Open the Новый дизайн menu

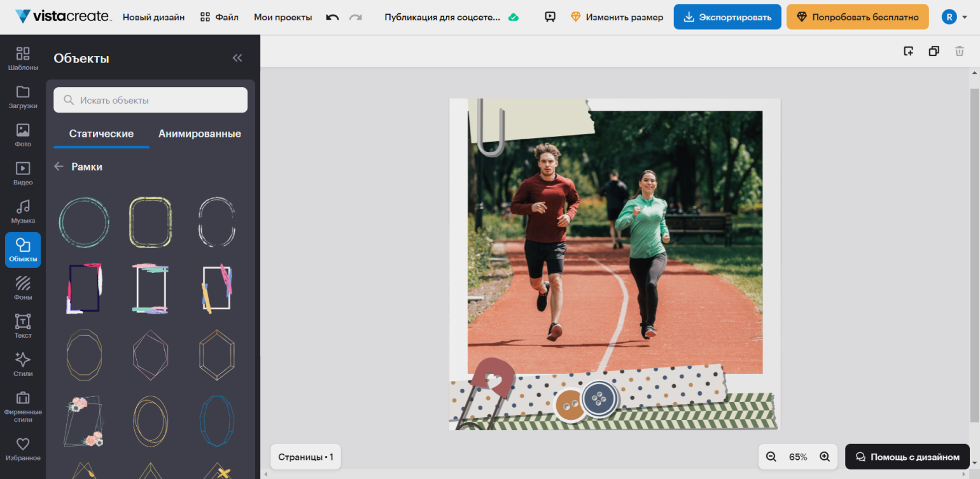coord(153,17)
